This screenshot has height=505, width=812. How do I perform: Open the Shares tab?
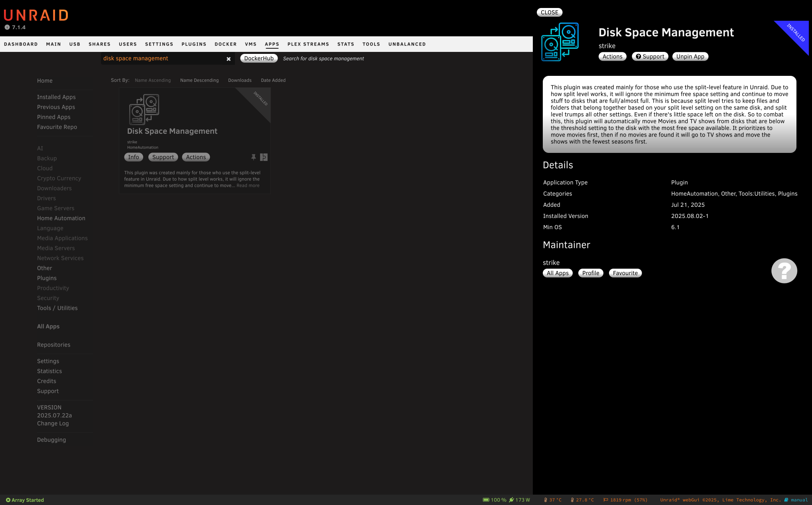pyautogui.click(x=99, y=44)
